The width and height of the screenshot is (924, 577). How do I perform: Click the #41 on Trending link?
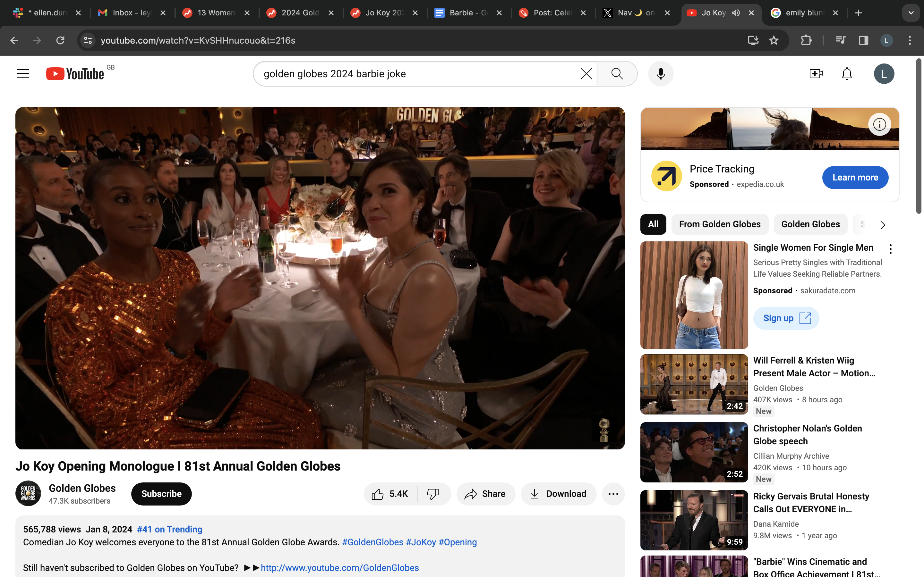(169, 529)
